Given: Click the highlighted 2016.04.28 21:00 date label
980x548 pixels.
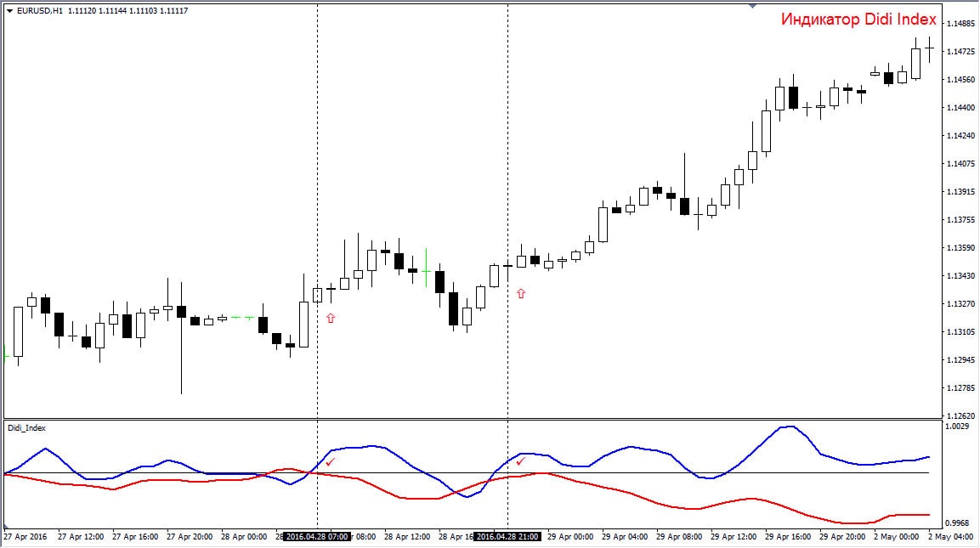Looking at the screenshot, I should point(507,537).
